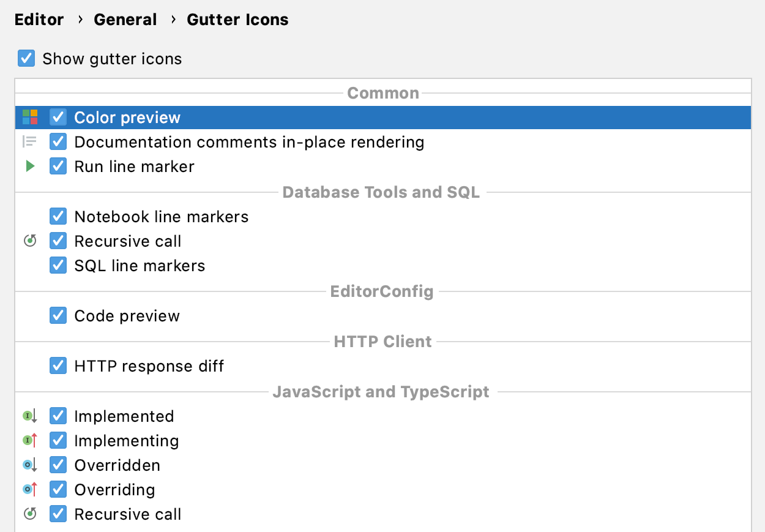This screenshot has width=765, height=532.
Task: Select the SQL line markers label
Action: [140, 266]
